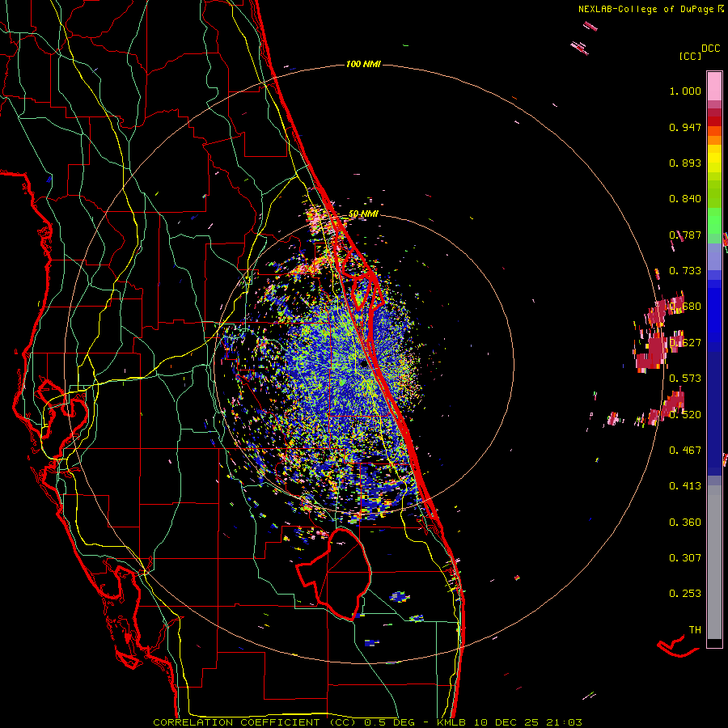Select the 1.000 legend value
This screenshot has height=728, width=728.
coord(685,91)
